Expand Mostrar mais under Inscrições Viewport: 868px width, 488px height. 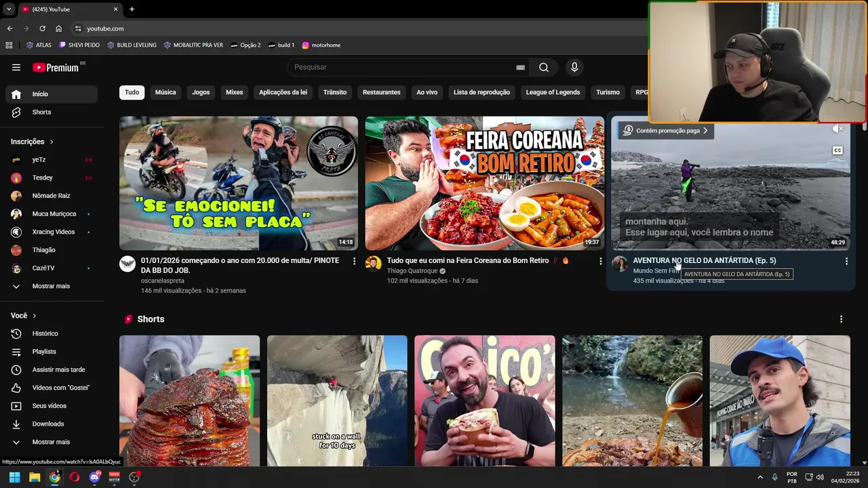pos(52,286)
